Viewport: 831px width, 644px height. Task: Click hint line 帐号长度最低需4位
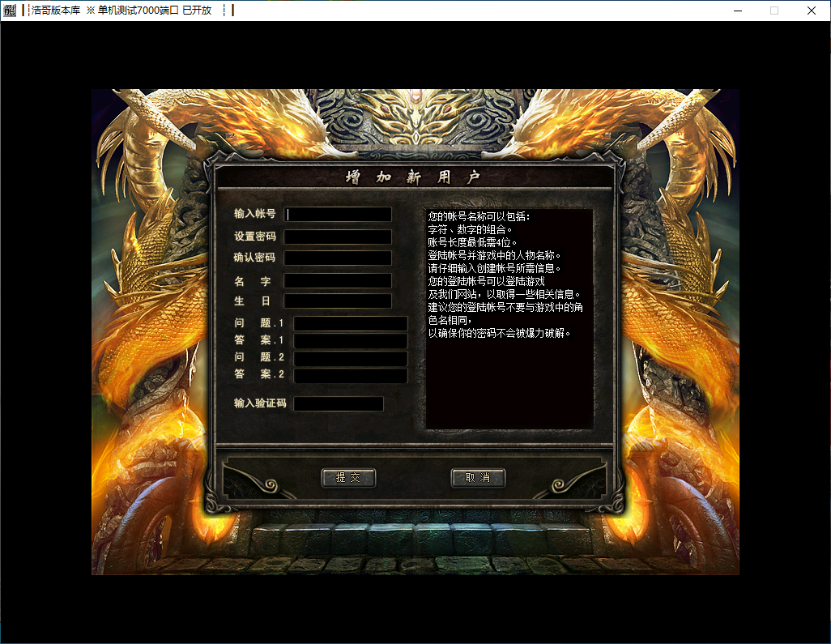(472, 242)
